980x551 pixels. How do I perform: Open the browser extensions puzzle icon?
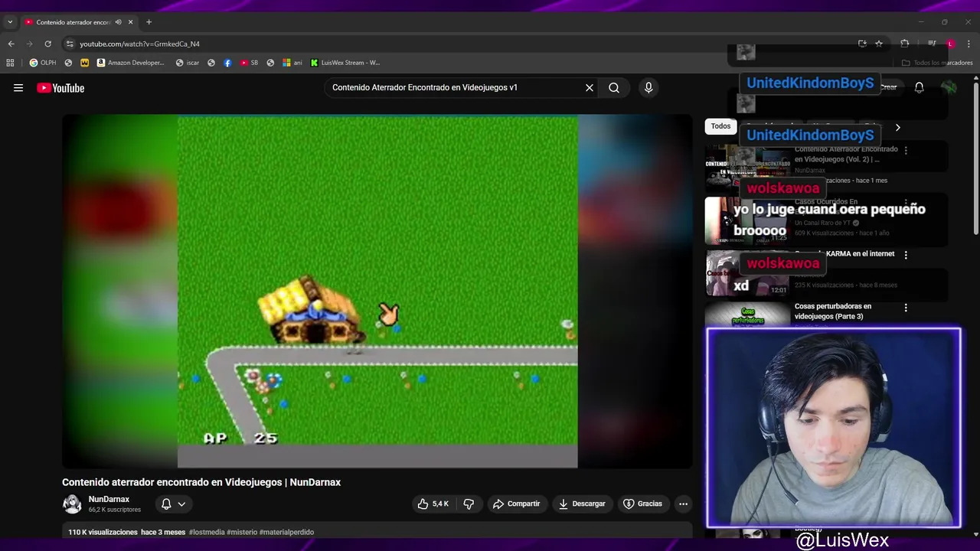click(x=905, y=44)
